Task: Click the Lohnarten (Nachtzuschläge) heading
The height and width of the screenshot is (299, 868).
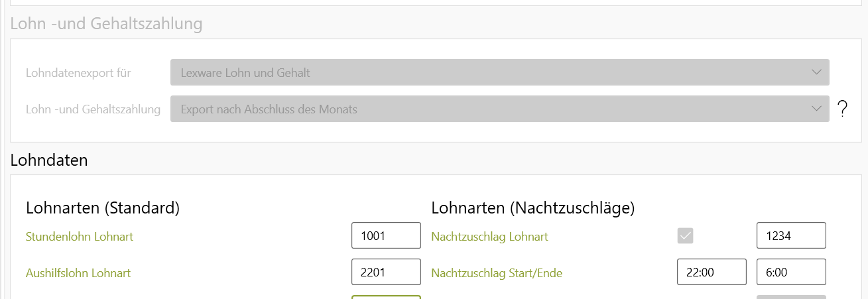Action: tap(532, 208)
